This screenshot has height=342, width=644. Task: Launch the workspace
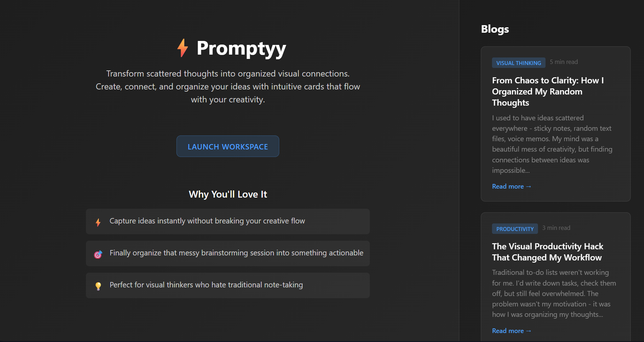click(227, 146)
